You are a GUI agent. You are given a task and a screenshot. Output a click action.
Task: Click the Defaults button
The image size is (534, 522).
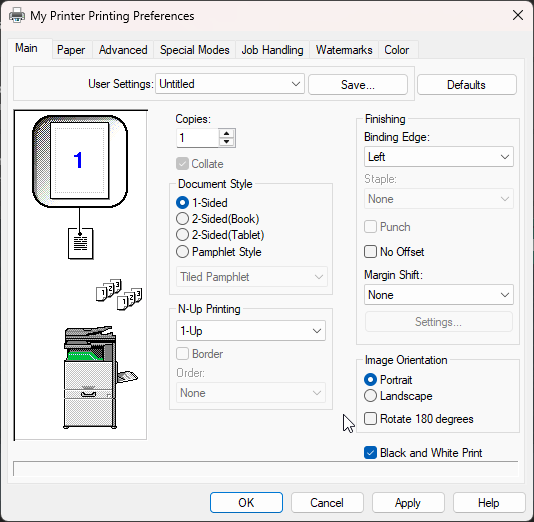pos(467,84)
